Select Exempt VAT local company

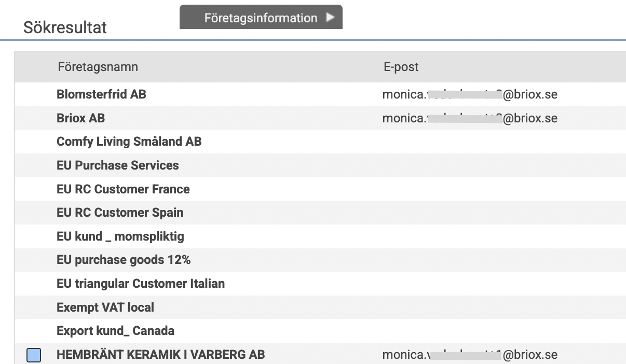pyautogui.click(x=105, y=307)
